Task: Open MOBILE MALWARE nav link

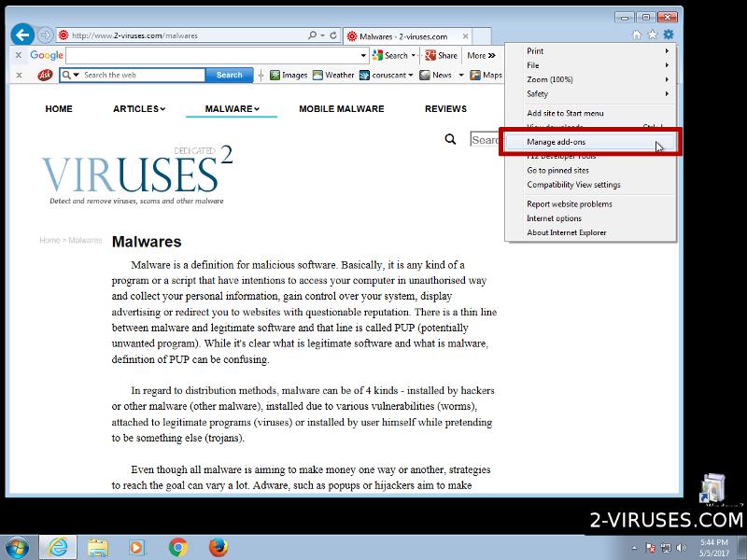Action: [341, 108]
